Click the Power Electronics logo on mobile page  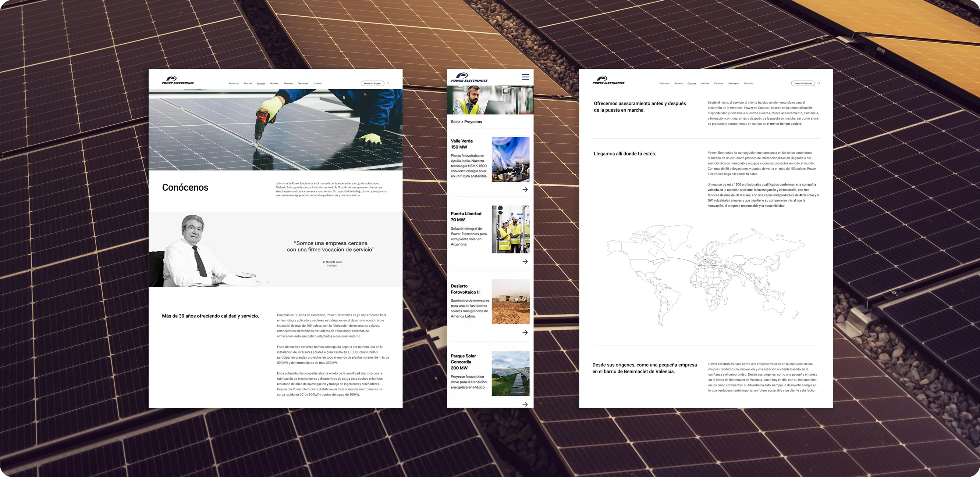pyautogui.click(x=469, y=77)
